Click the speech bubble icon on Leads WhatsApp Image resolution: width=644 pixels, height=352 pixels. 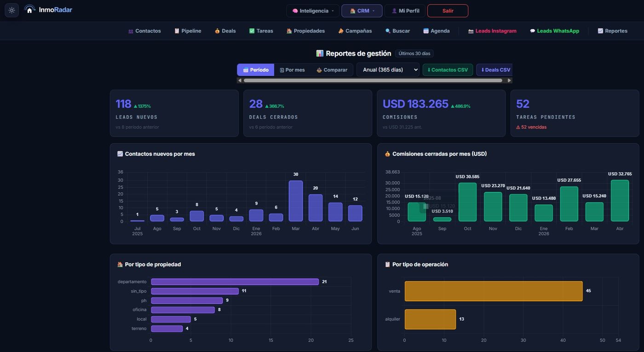pos(532,31)
